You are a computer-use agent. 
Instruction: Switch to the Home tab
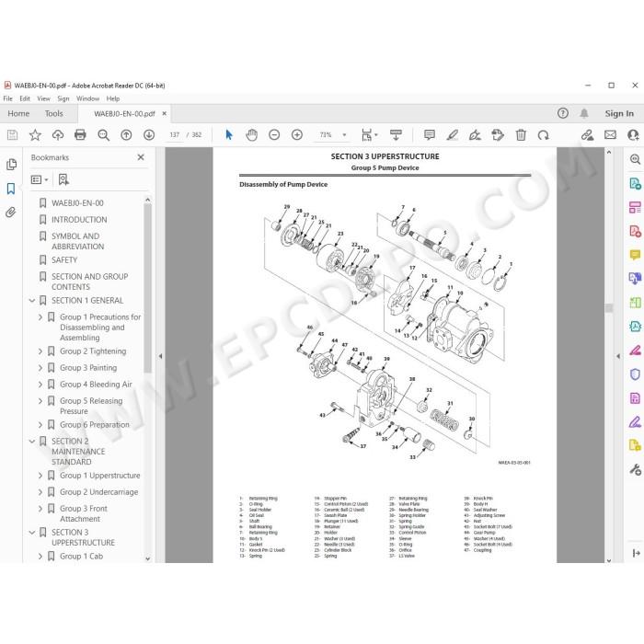coord(18,113)
